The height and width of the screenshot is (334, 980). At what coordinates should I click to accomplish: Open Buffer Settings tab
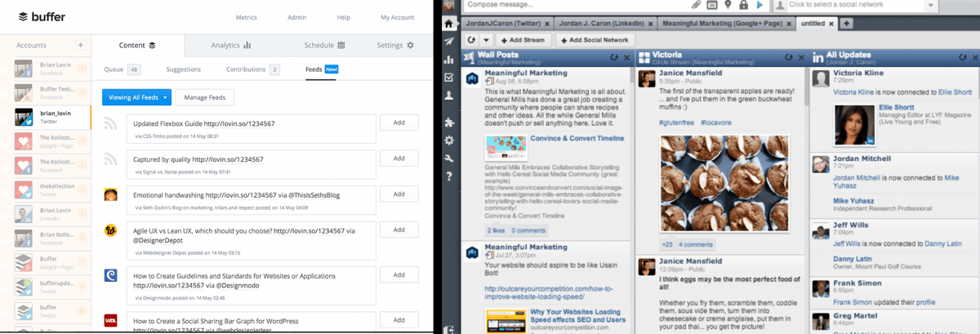coord(395,46)
